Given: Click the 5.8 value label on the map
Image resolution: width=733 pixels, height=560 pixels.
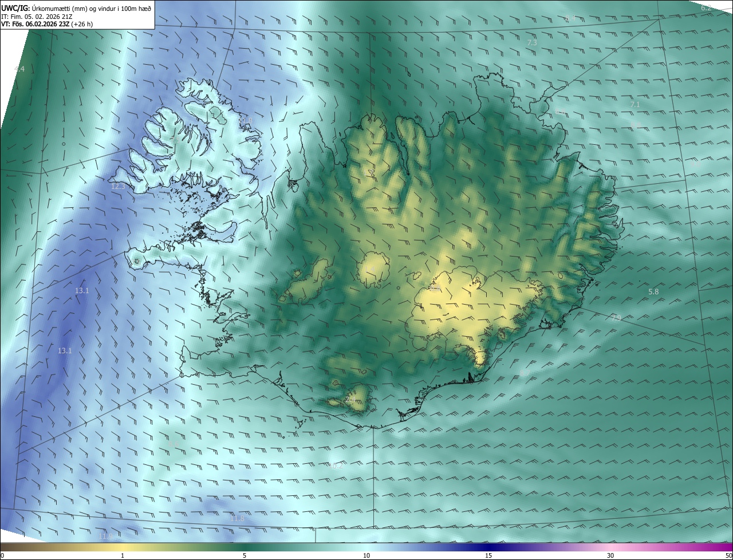Looking at the screenshot, I should 653,292.
